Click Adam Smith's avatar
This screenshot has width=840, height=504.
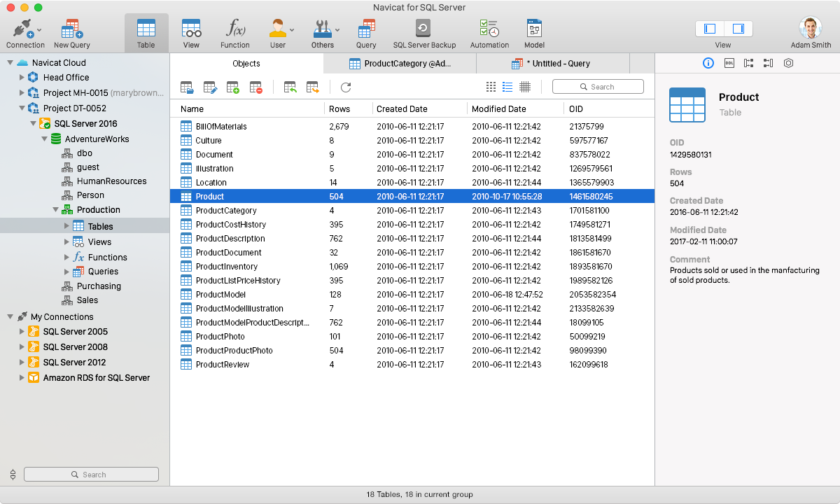coord(811,28)
